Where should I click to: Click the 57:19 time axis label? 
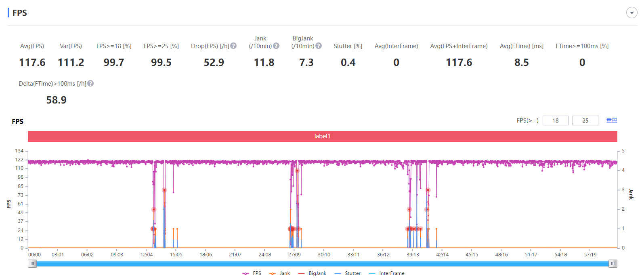click(x=590, y=255)
